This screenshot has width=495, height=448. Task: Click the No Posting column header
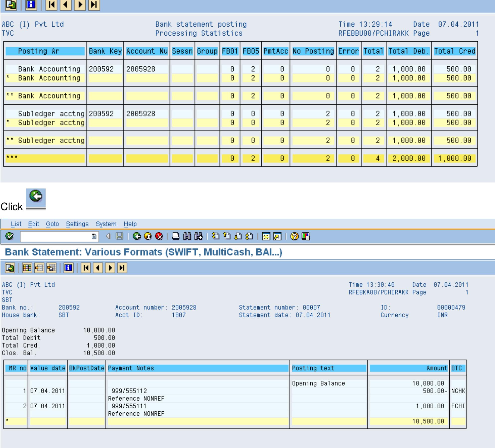click(x=313, y=51)
